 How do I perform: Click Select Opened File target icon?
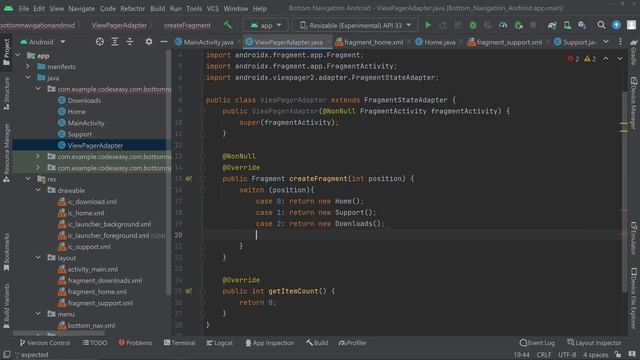tap(100, 42)
